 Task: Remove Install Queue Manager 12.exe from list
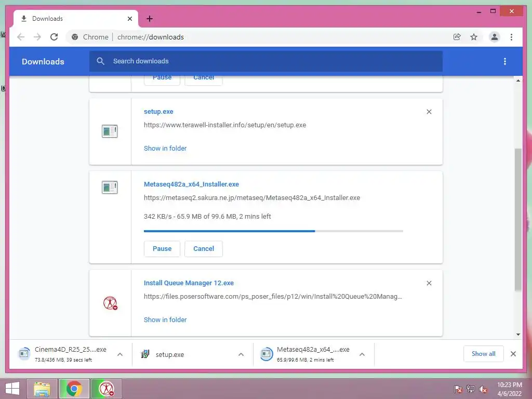[x=429, y=283]
